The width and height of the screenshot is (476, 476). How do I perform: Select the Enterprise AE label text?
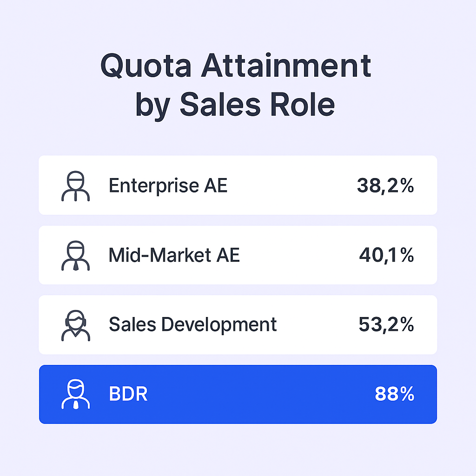168,186
